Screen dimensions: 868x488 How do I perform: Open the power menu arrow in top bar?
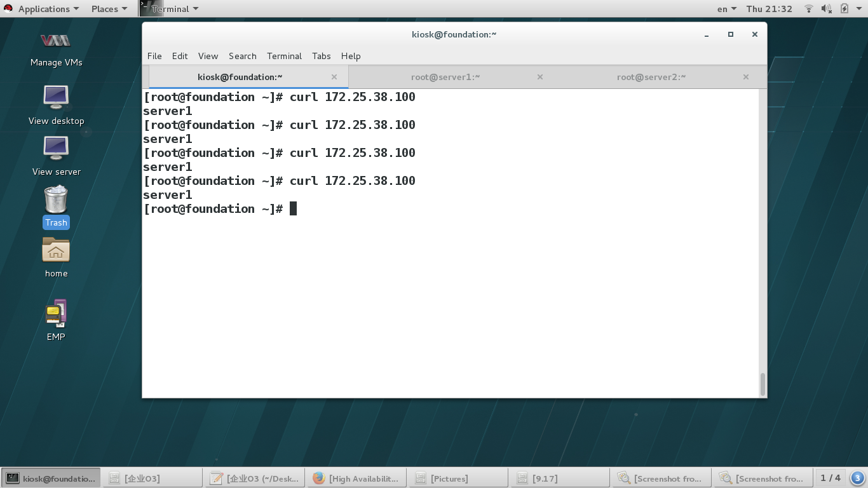(x=859, y=9)
